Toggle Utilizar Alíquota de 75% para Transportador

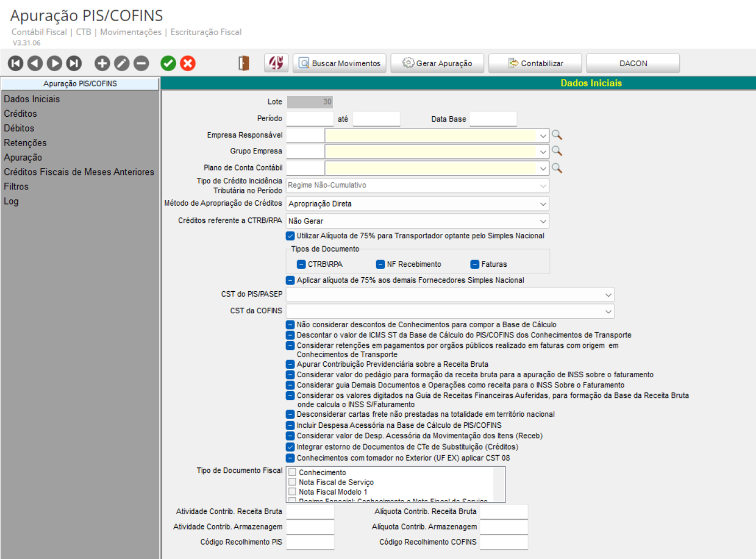(290, 236)
